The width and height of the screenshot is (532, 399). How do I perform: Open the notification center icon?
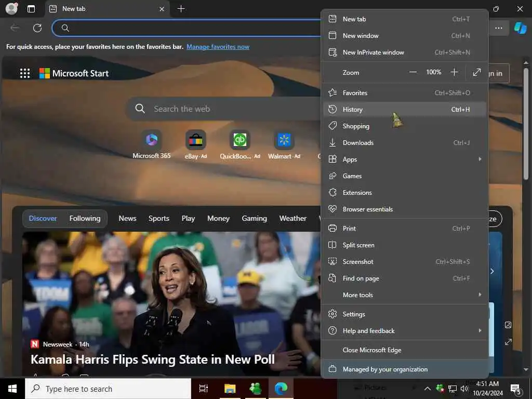coord(515,389)
